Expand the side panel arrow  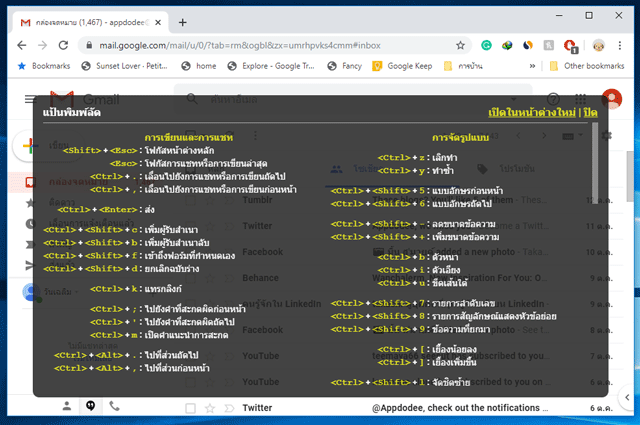(x=627, y=397)
